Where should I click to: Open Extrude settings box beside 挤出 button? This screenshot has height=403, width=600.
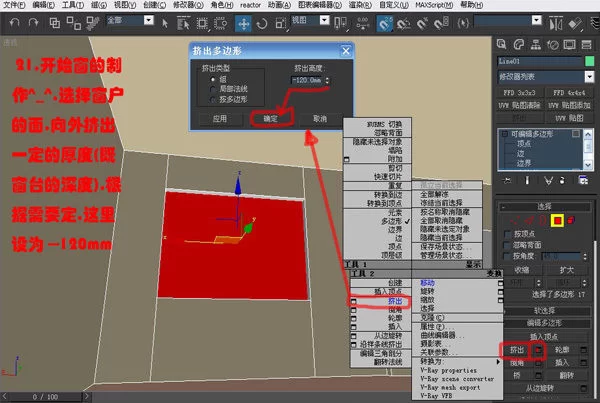tap(538, 350)
